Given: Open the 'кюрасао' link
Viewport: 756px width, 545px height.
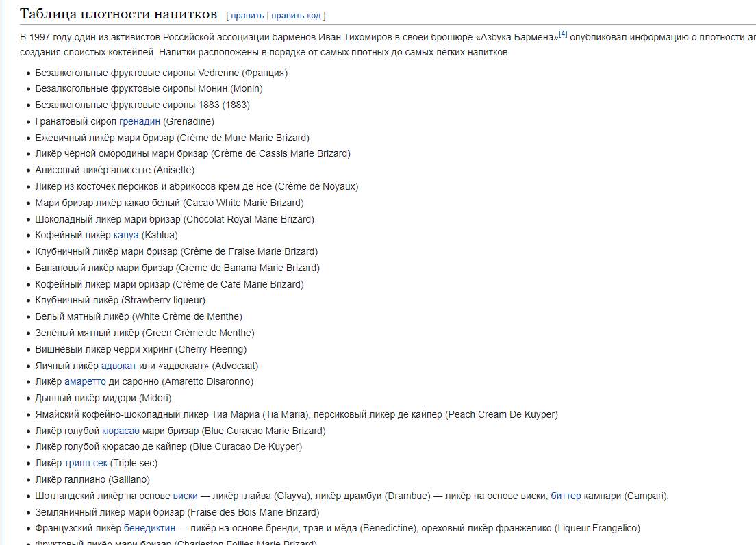Looking at the screenshot, I should (121, 431).
